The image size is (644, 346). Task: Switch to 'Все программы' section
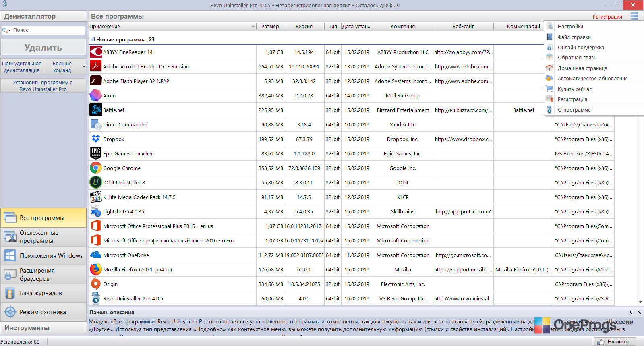tap(43, 218)
